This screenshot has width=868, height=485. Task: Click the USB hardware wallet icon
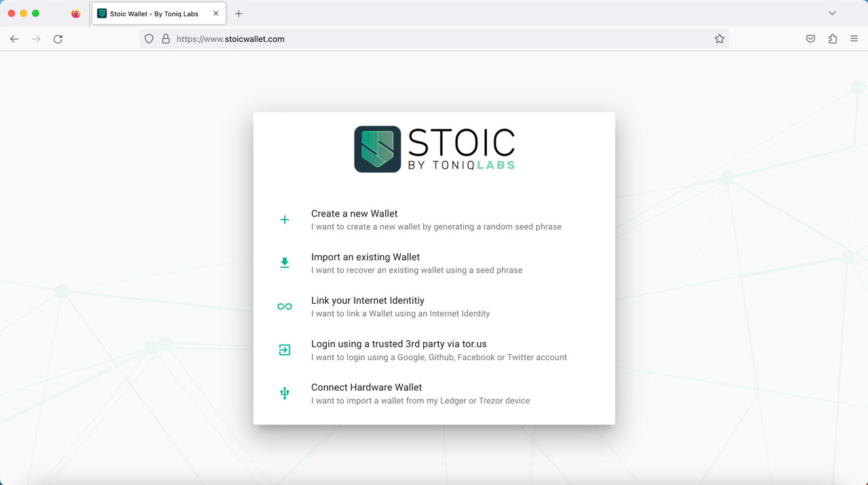[285, 393]
